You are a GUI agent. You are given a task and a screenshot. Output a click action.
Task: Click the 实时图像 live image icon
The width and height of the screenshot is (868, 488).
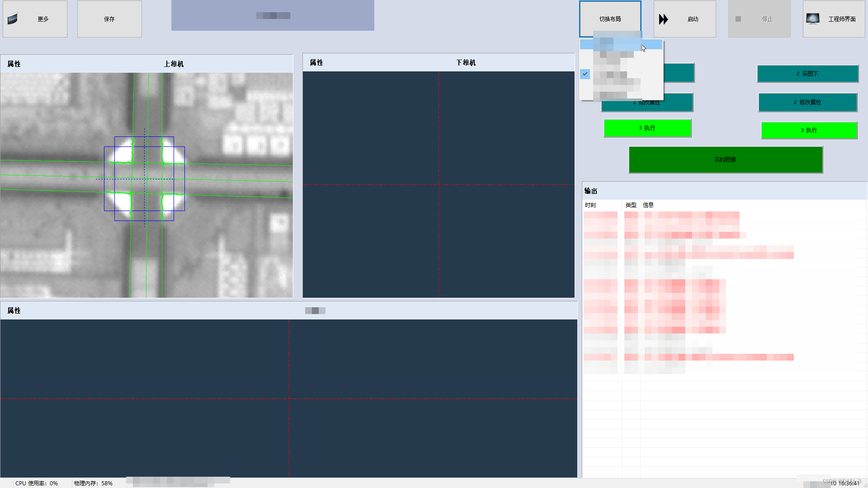click(726, 159)
